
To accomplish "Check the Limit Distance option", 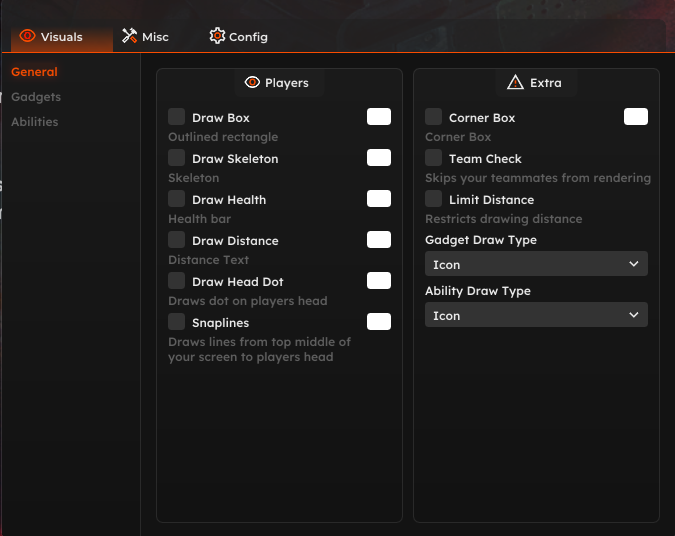I will 434,199.
